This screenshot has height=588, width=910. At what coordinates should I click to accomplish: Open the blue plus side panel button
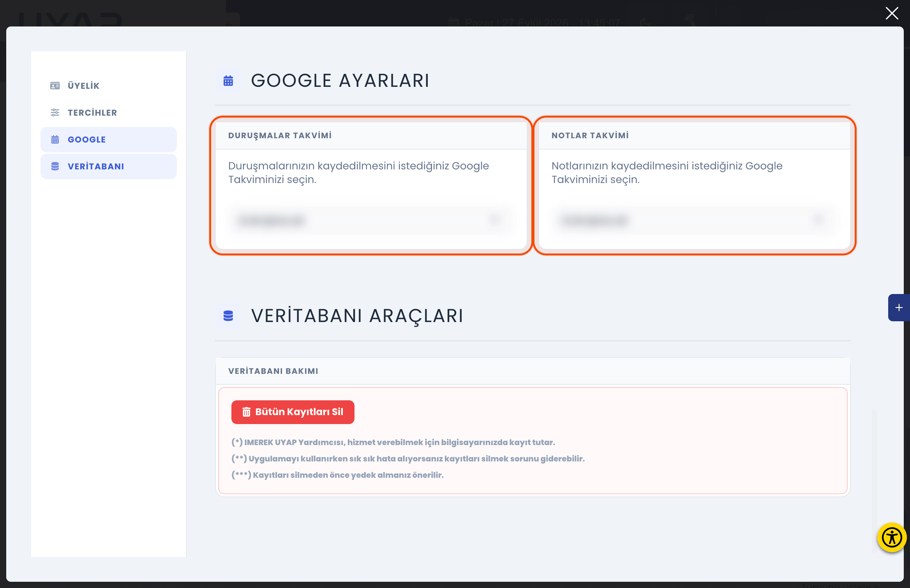point(899,308)
